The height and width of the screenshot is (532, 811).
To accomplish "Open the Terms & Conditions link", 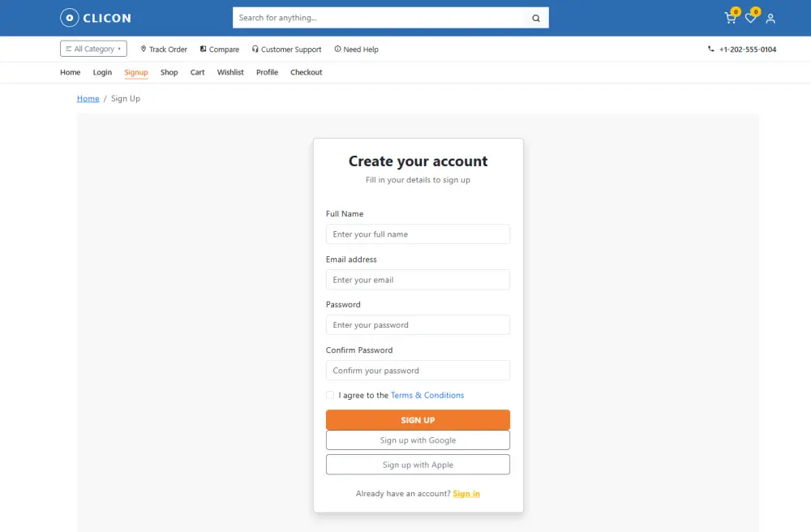I will click(x=427, y=395).
